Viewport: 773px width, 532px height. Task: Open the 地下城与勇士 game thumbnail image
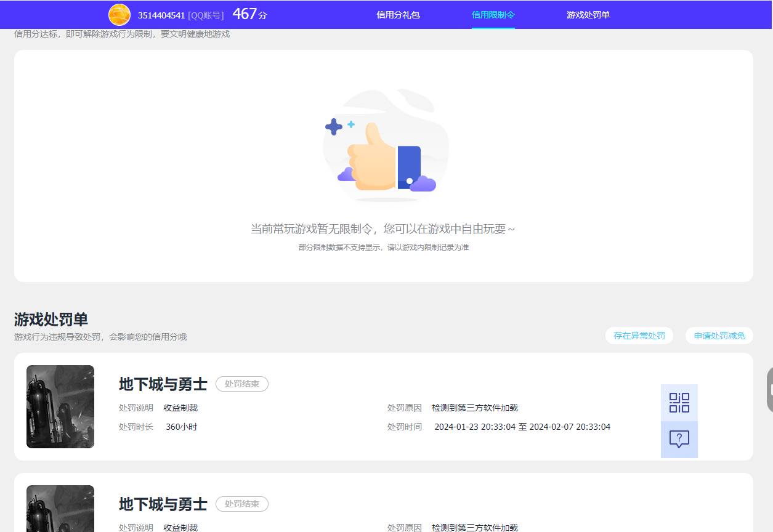(x=60, y=406)
